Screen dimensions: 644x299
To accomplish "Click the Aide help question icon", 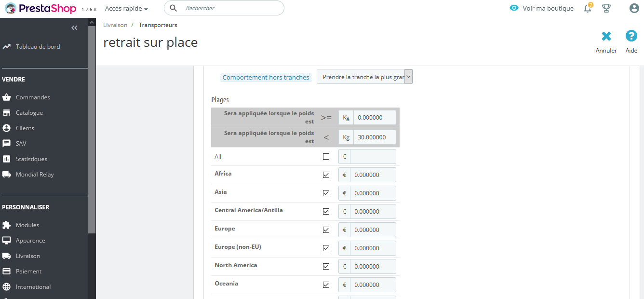I will pos(631,36).
